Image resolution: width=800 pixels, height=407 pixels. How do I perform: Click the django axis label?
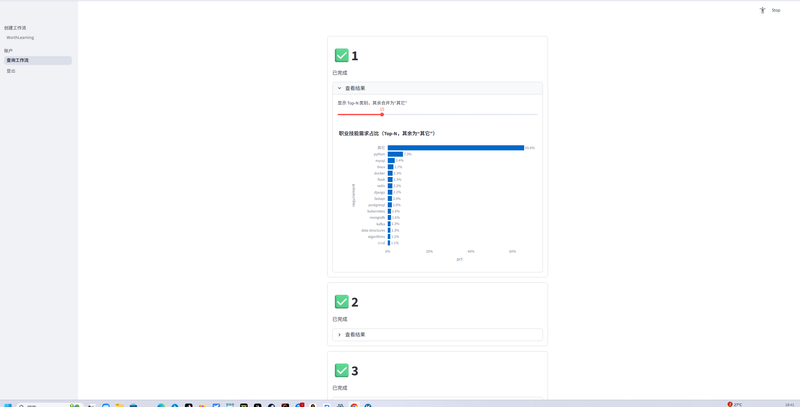(x=380, y=192)
